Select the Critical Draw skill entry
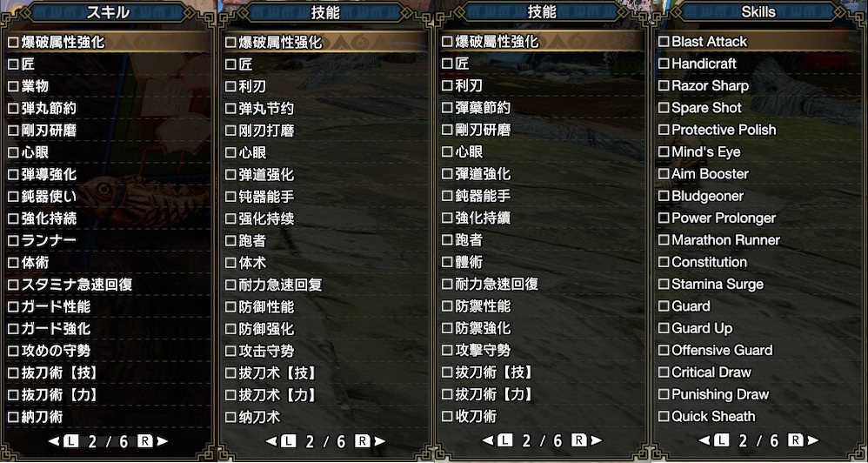Screen dimensions: 868x463 758,372
